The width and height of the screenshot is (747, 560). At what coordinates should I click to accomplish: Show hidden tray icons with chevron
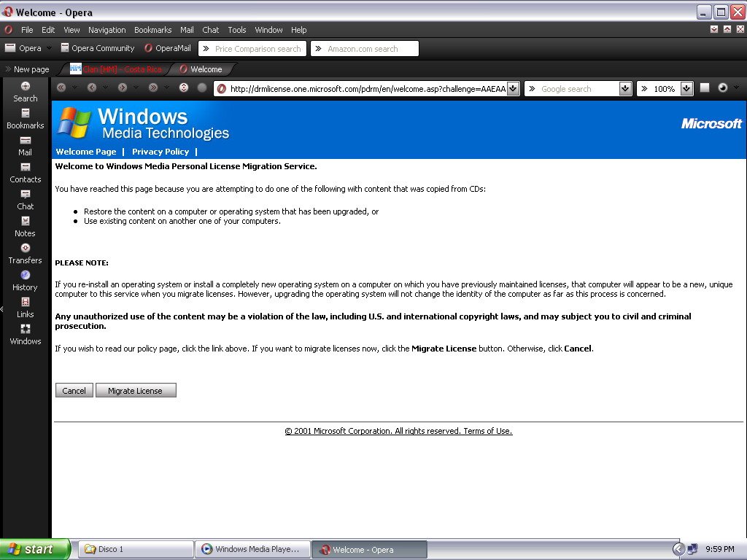[678, 549]
